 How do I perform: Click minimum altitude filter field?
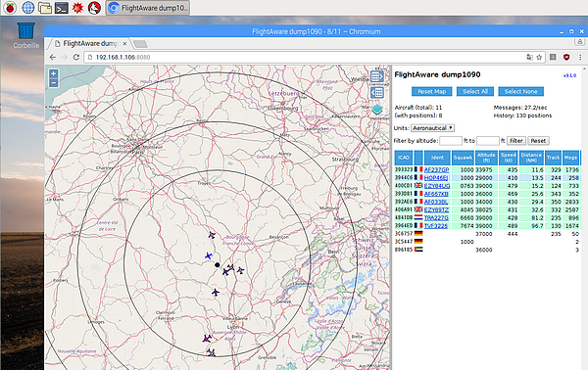pyautogui.click(x=451, y=141)
